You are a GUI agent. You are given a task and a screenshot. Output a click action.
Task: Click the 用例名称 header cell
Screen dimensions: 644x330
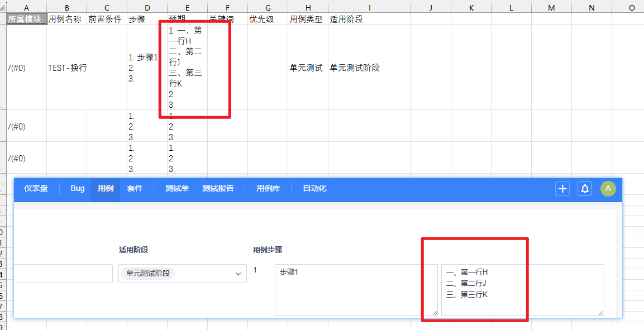point(67,20)
